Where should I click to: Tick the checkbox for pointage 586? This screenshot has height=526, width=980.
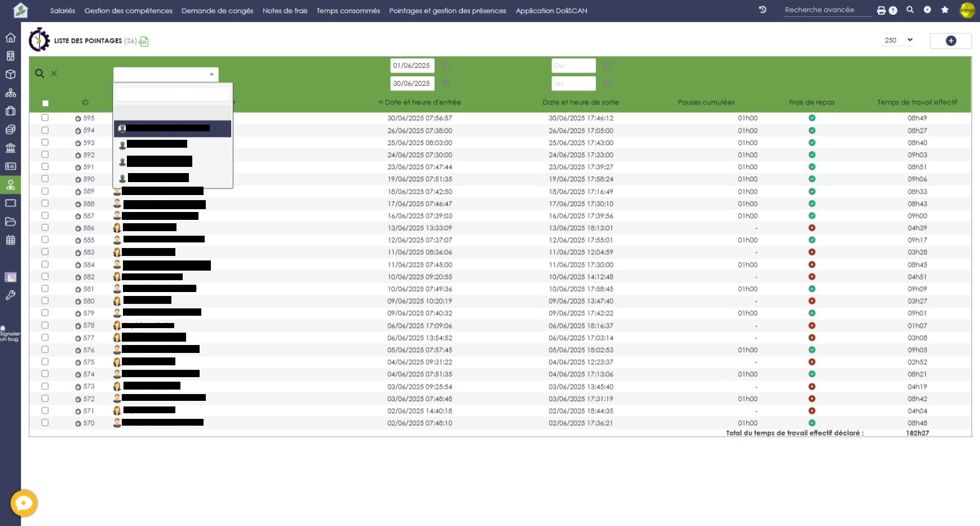point(45,228)
